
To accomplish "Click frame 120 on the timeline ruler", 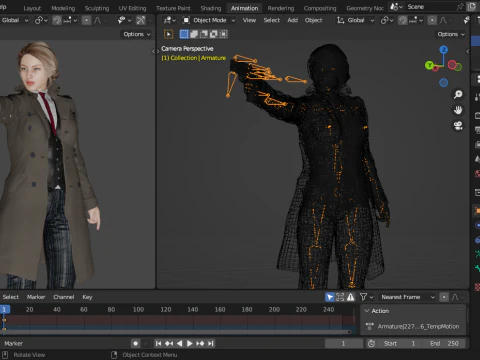I will [166, 310].
